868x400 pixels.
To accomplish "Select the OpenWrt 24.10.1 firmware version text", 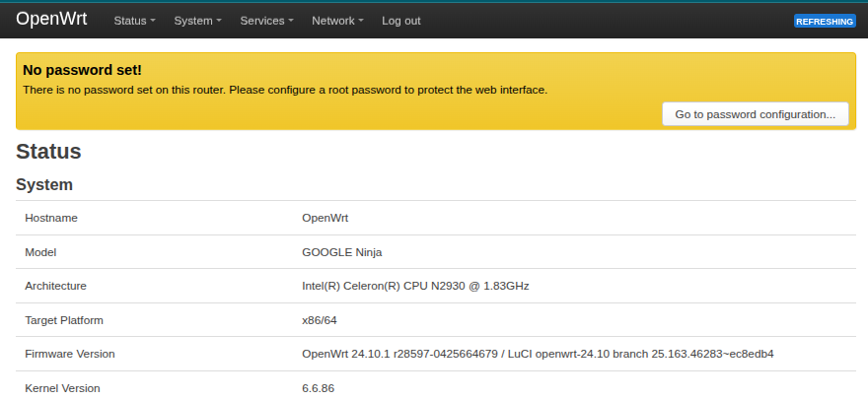I will tap(538, 354).
